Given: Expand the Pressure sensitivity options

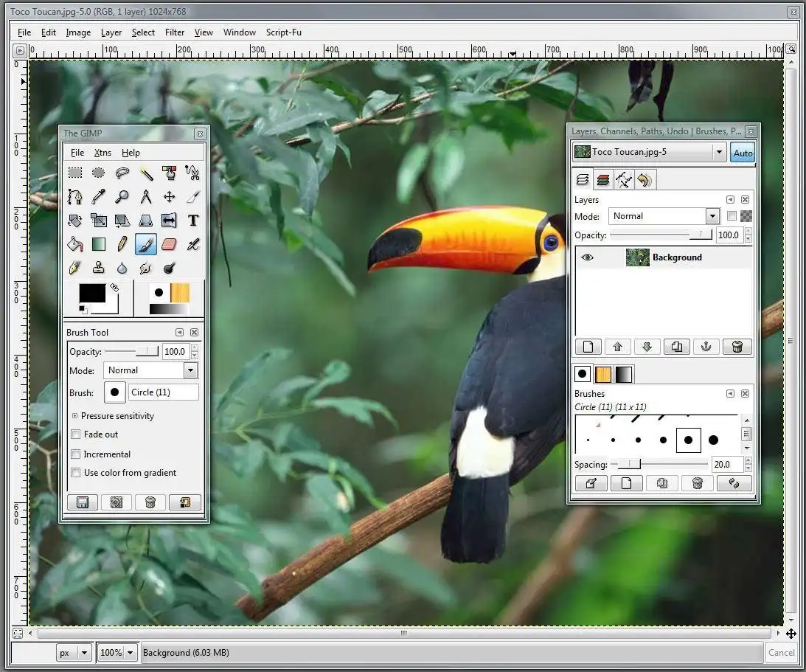Looking at the screenshot, I should [x=74, y=416].
